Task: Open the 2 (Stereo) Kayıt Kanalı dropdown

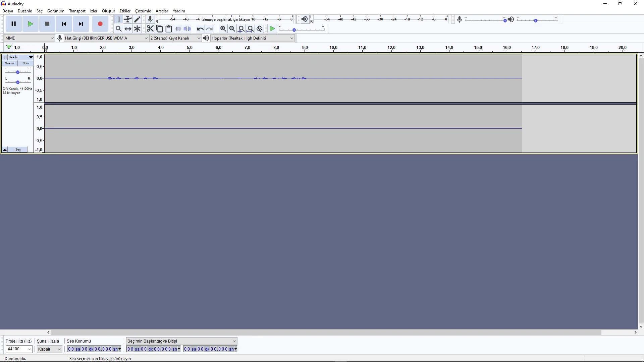Action: tap(175, 38)
